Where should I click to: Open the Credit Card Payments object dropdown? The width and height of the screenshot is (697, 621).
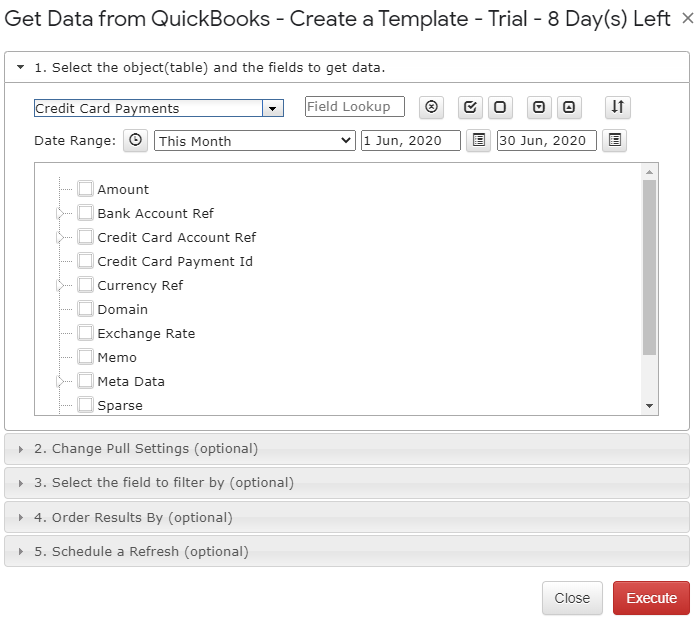point(272,108)
